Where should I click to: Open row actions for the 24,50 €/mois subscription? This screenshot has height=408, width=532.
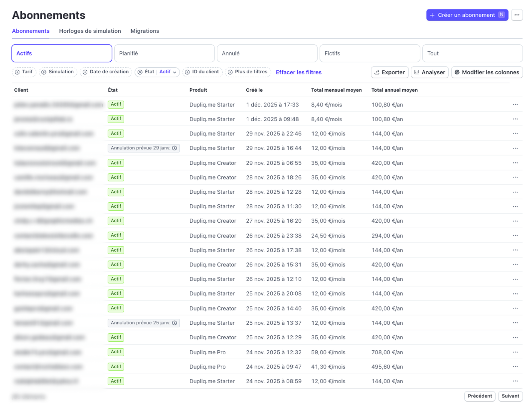[x=515, y=236]
